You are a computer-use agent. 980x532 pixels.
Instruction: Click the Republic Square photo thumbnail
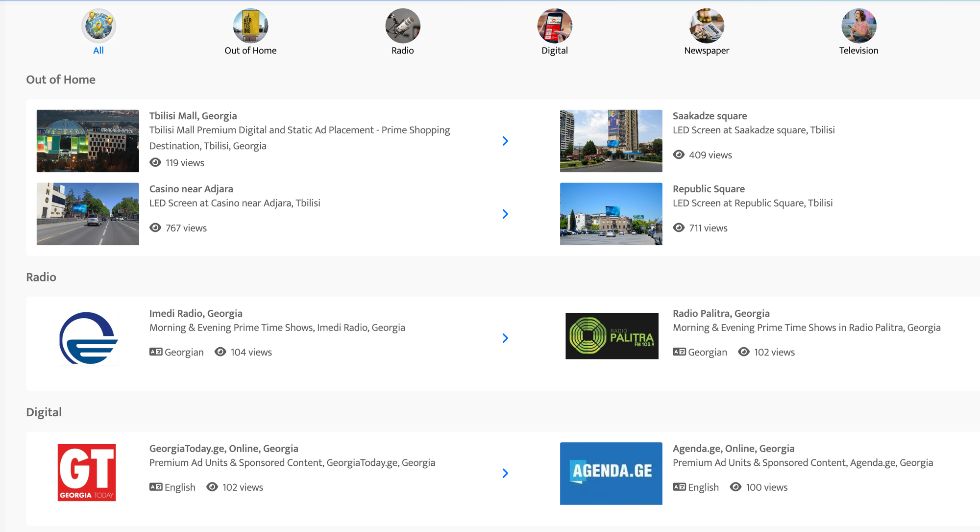(x=611, y=214)
